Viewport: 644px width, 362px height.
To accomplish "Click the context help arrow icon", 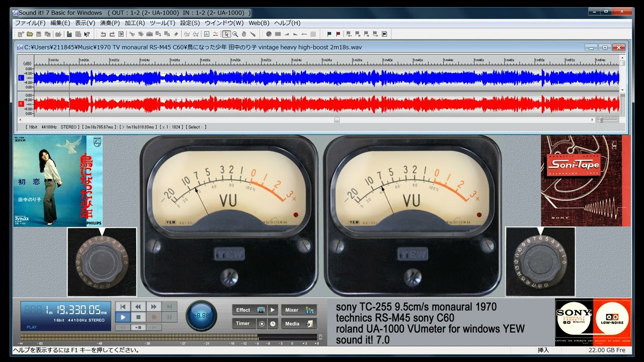I will coord(87,34).
